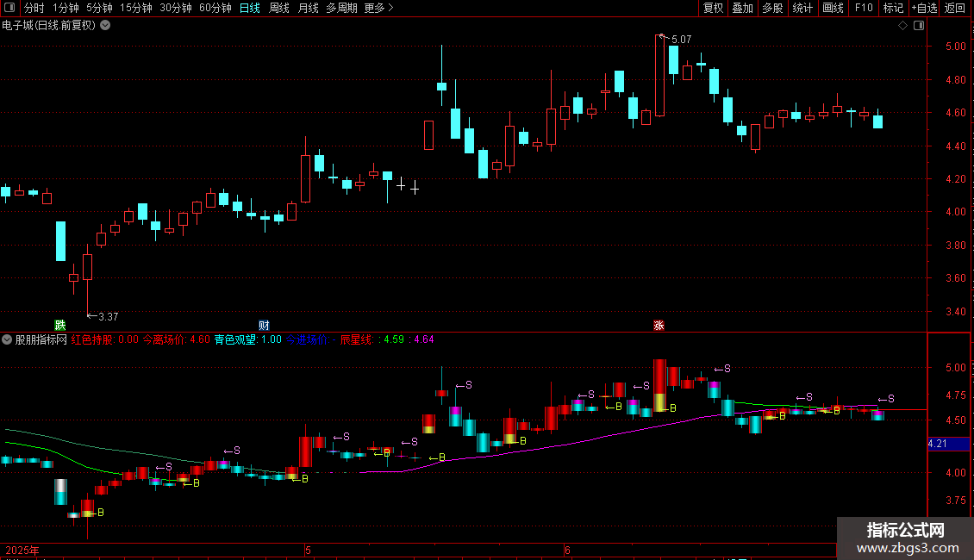The image size is (974, 560).
Task: Select the 60分钟 period tab
Action: point(215,8)
